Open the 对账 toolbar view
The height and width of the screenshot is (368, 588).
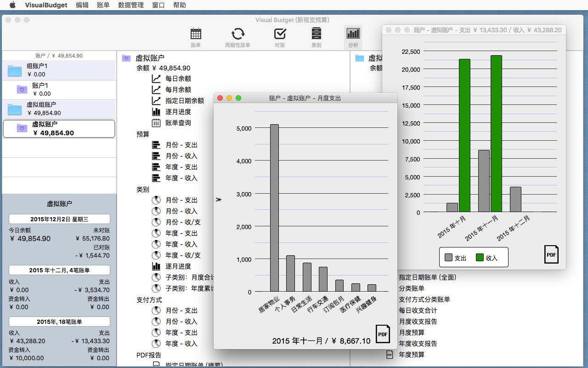(x=280, y=38)
